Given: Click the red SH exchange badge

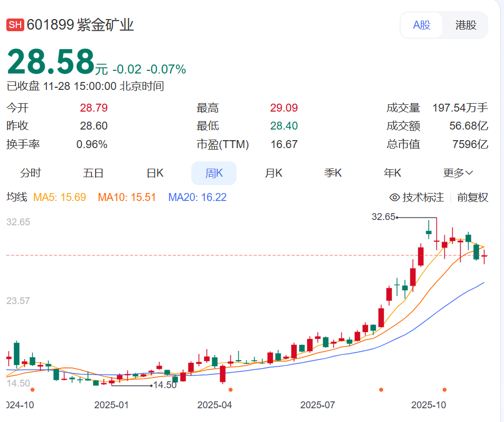Looking at the screenshot, I should click(x=15, y=25).
